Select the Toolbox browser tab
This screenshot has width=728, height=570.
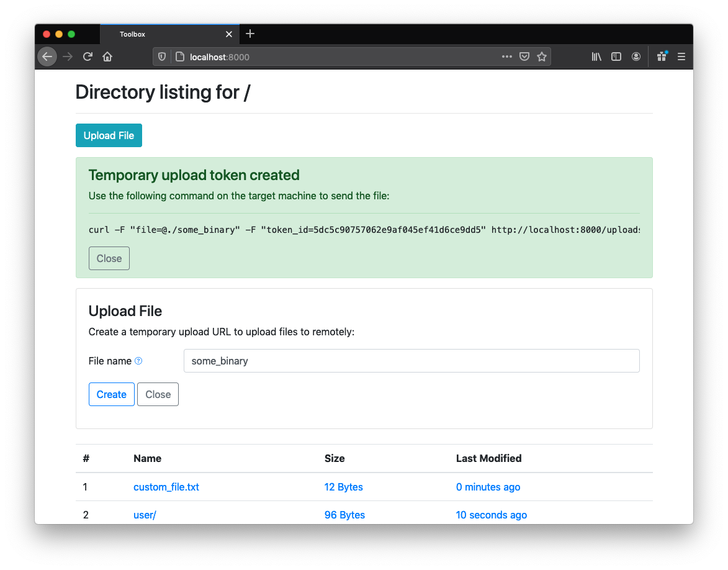point(169,34)
